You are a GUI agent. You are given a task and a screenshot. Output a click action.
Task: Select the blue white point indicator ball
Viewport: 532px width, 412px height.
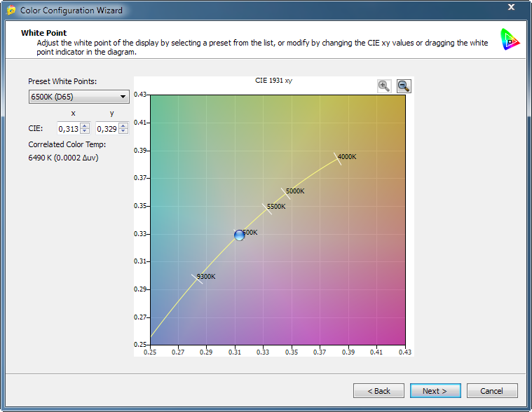239,235
